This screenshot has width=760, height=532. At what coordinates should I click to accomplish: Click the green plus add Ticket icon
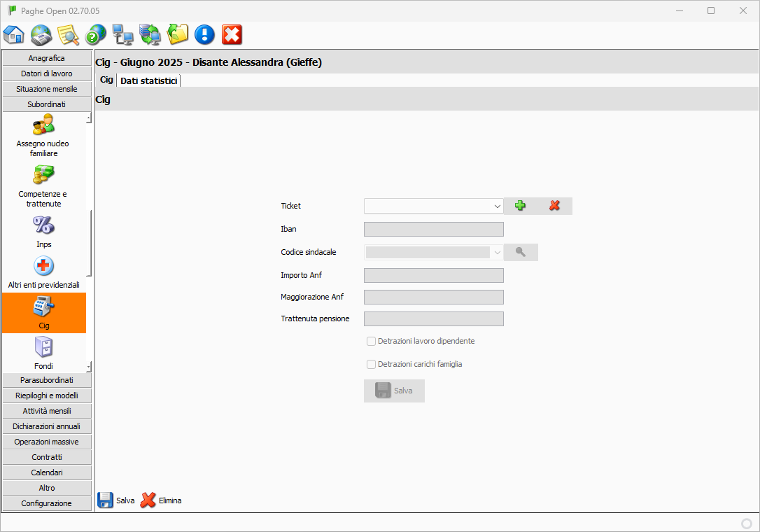(x=520, y=206)
